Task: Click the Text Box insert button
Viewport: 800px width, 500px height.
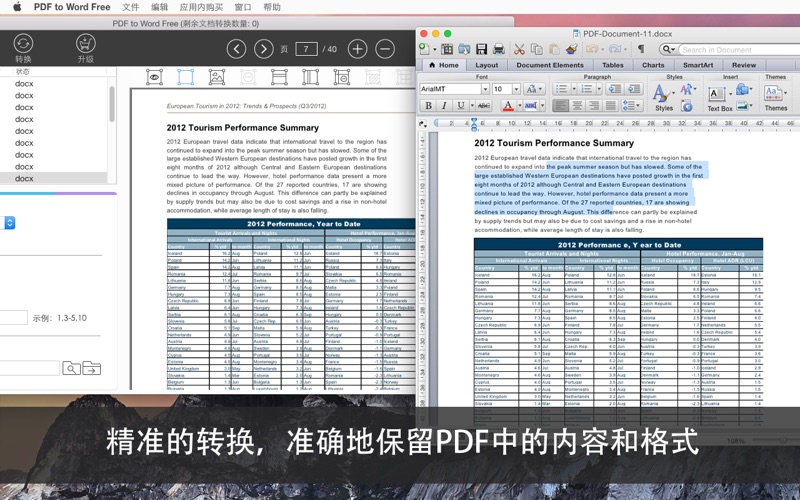Action: click(719, 99)
